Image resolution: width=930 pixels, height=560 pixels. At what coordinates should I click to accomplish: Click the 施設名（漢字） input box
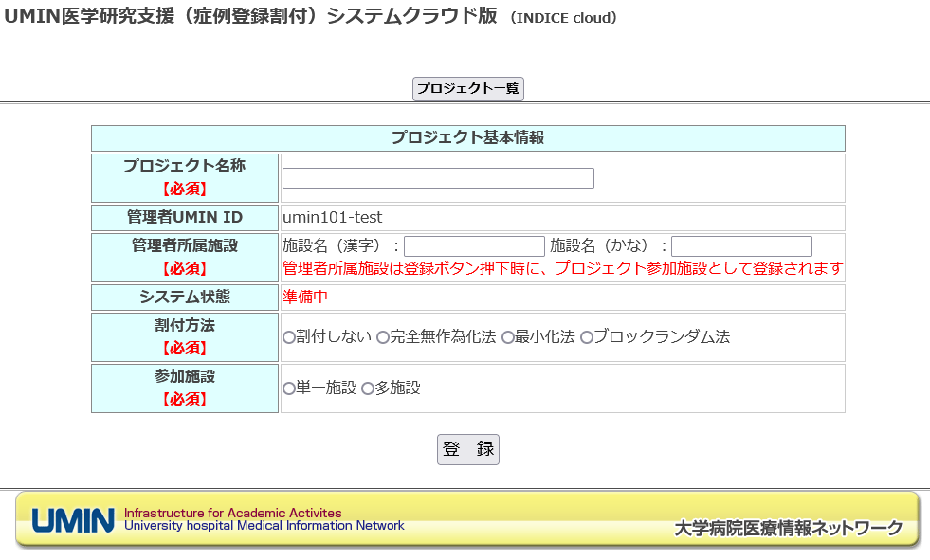474,246
